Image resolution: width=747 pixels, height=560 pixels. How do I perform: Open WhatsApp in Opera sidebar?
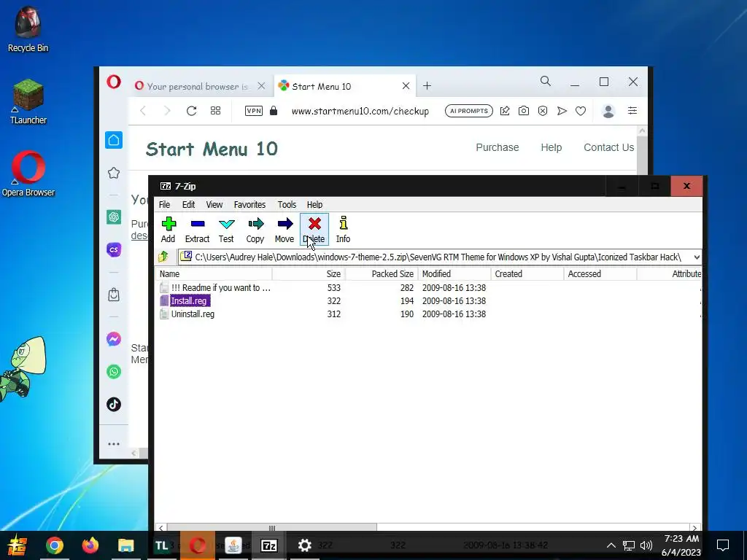tap(114, 371)
